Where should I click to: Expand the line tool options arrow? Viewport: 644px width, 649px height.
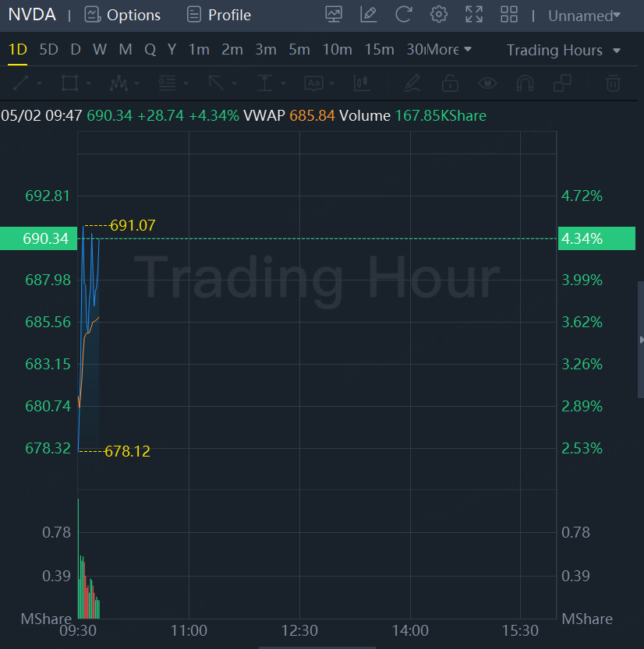tap(39, 83)
